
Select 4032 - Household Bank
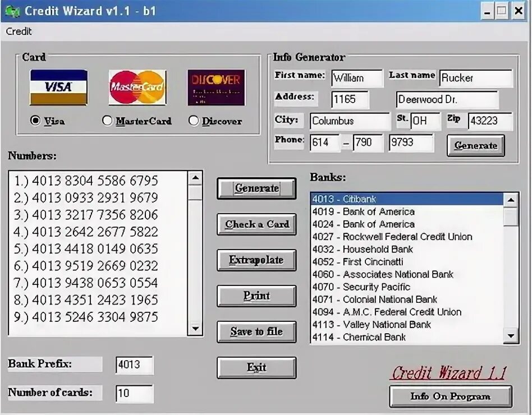(407, 249)
